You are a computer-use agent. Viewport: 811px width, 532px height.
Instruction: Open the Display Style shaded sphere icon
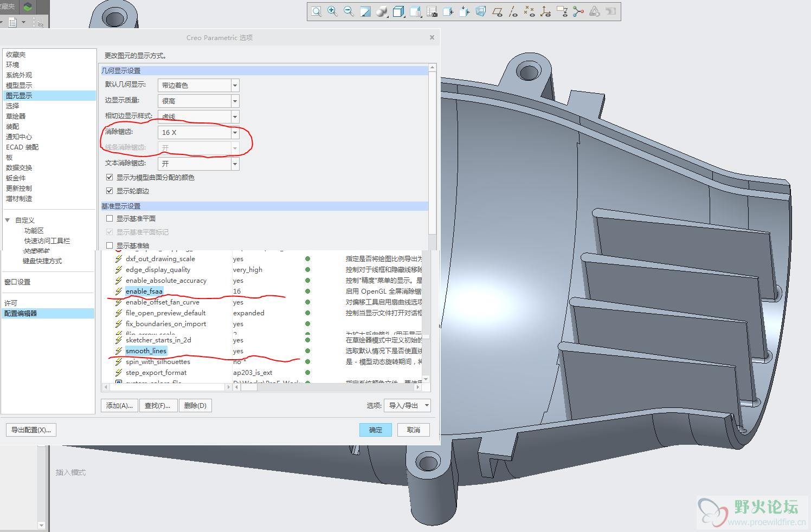[x=382, y=11]
